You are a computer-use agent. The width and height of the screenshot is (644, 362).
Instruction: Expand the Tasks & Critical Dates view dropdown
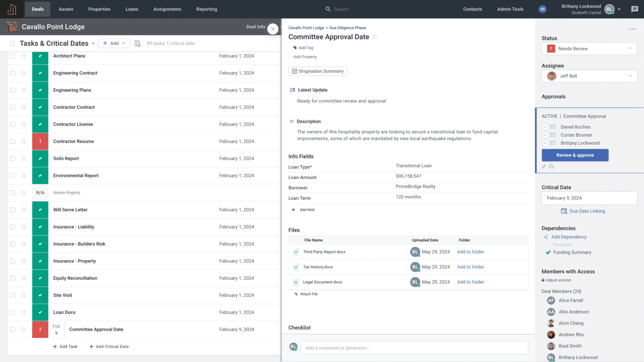pyautogui.click(x=93, y=43)
